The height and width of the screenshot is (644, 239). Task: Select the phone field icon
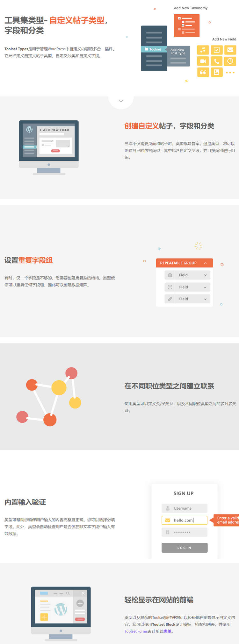click(x=217, y=61)
